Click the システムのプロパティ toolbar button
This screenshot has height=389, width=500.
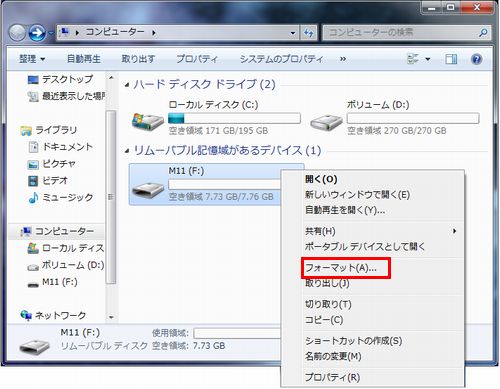point(281,59)
